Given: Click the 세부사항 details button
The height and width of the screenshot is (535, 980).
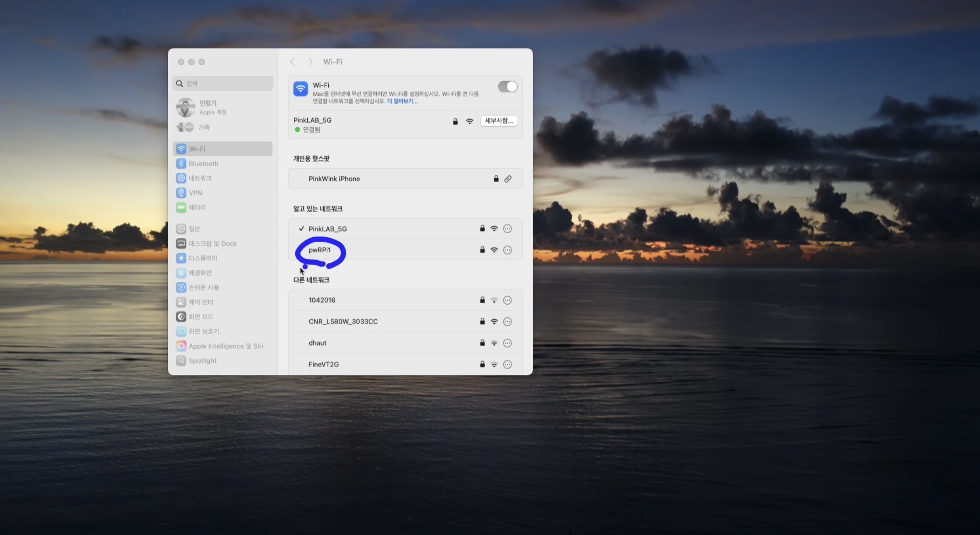Looking at the screenshot, I should (x=499, y=121).
